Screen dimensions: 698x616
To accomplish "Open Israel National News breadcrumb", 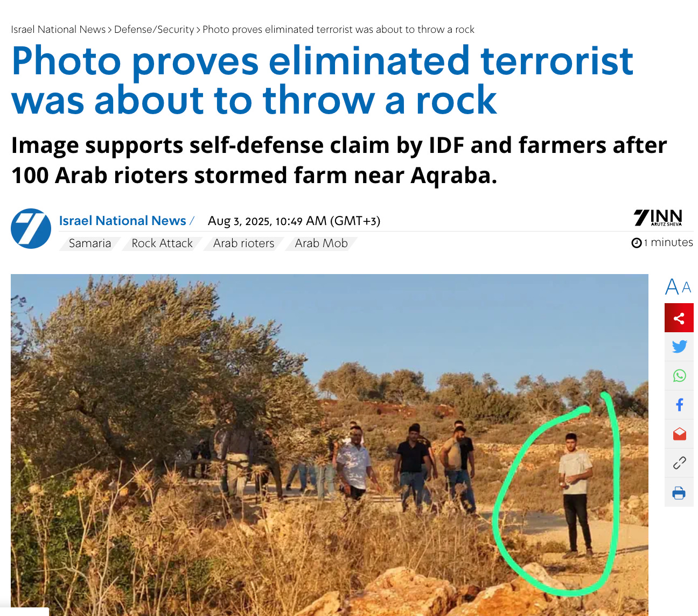I will 58,30.
